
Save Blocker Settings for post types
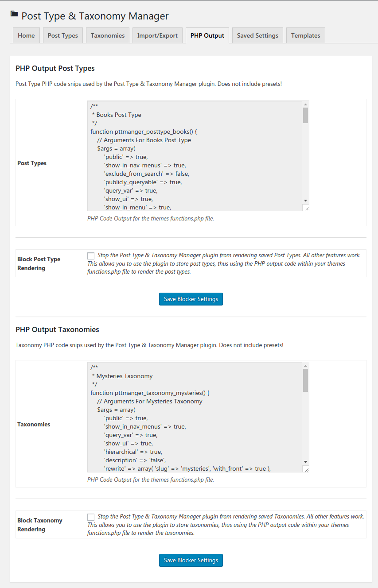coord(191,299)
